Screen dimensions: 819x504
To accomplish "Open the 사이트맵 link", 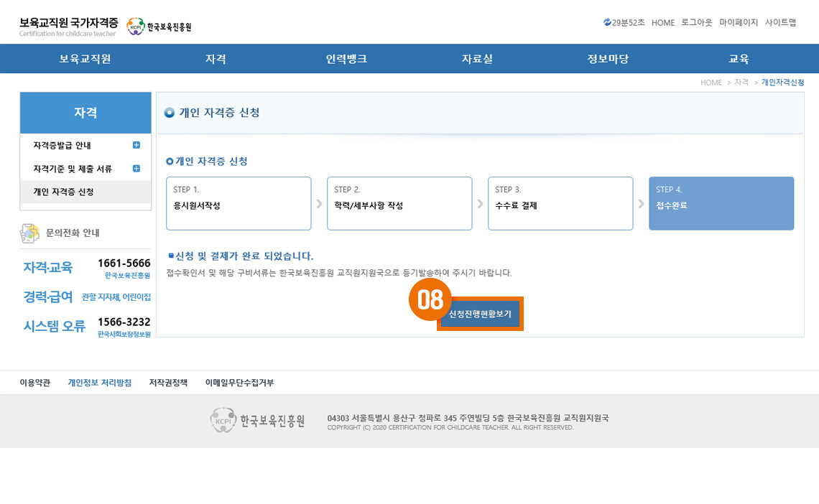I will click(x=780, y=22).
